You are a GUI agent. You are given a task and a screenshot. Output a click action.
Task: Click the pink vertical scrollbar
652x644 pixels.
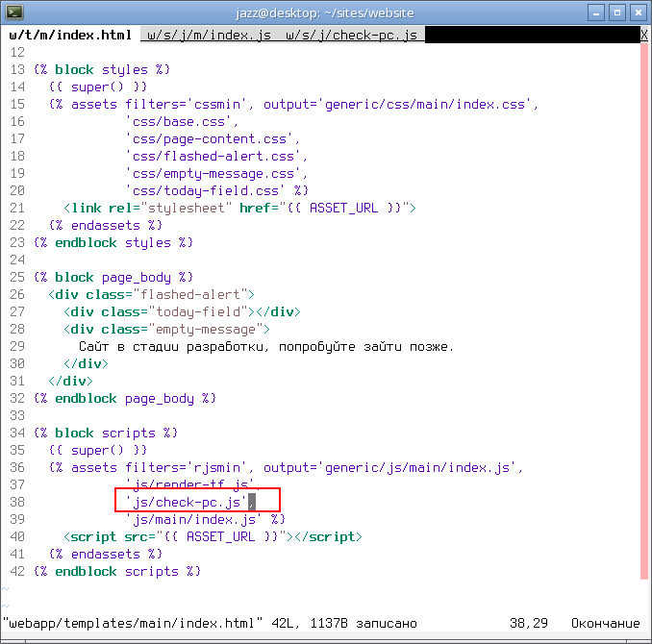[x=644, y=311]
